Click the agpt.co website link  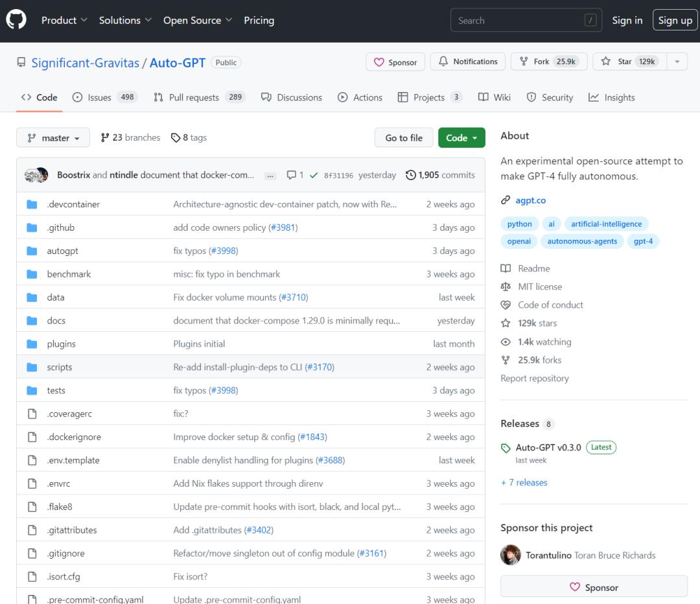(x=530, y=200)
